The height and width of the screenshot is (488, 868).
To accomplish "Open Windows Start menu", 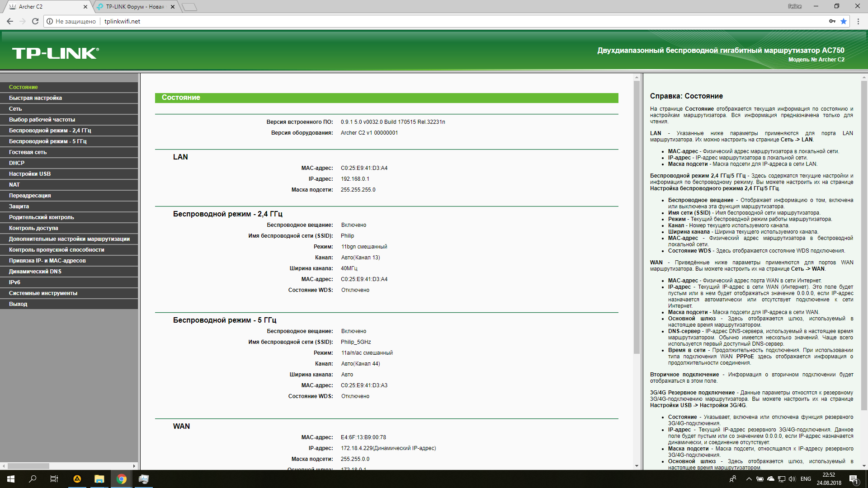I will [11, 479].
